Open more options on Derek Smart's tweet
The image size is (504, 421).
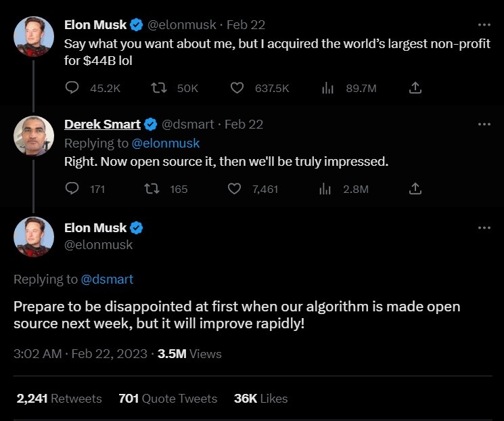click(x=484, y=125)
